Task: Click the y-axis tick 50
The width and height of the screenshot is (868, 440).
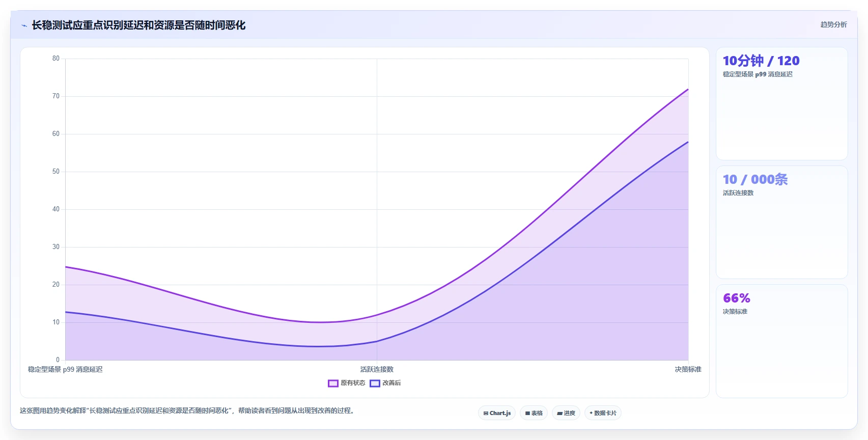Action: click(56, 172)
